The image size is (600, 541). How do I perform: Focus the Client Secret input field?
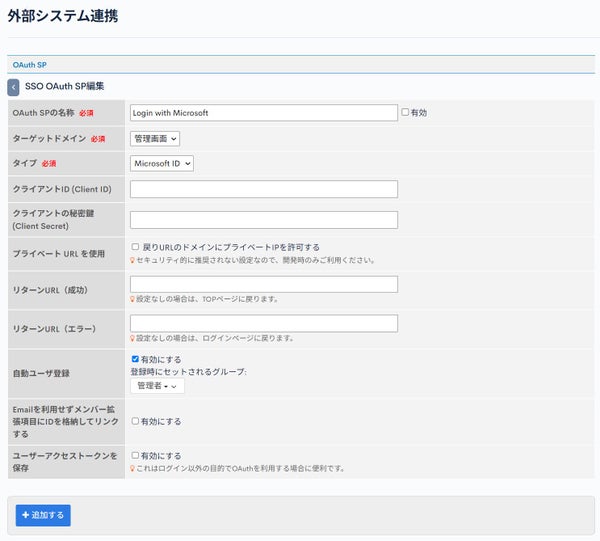click(264, 220)
